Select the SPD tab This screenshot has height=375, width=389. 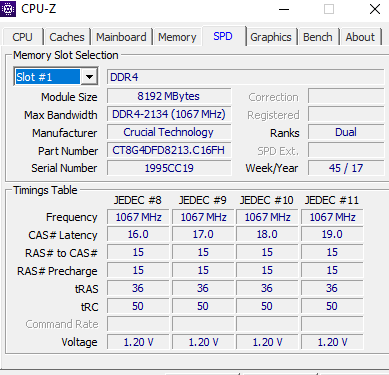223,36
